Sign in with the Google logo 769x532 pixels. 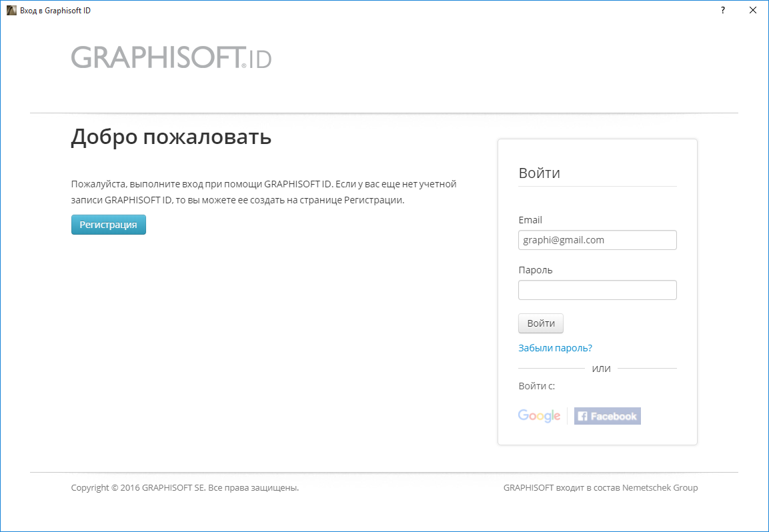[539, 416]
